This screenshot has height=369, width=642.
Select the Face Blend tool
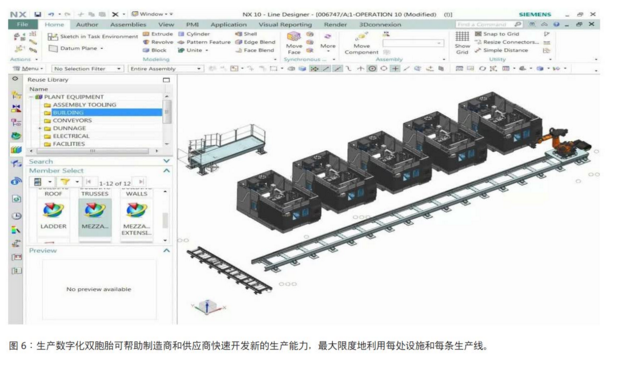tap(255, 50)
